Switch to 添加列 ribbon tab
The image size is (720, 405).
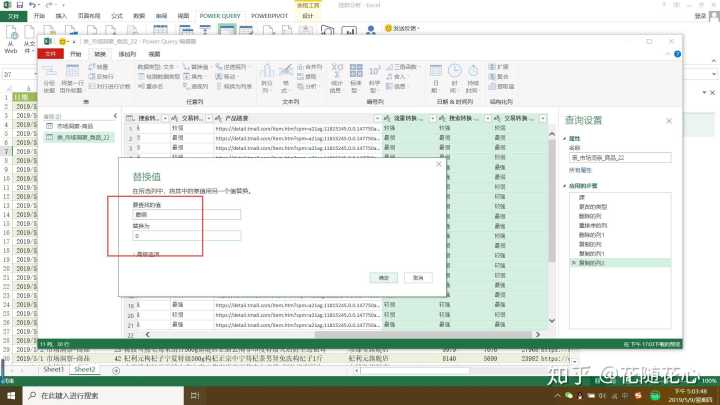127,53
